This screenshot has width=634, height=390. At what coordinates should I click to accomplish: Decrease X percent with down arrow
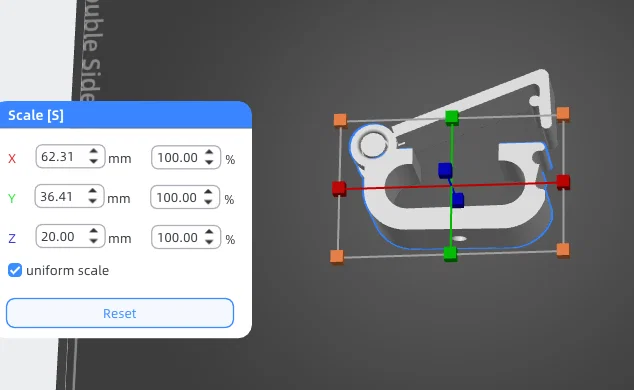point(209,162)
